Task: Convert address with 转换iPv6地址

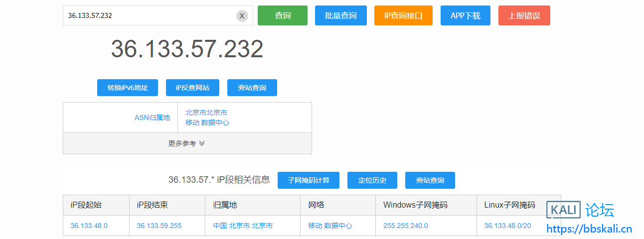Action: tap(128, 88)
